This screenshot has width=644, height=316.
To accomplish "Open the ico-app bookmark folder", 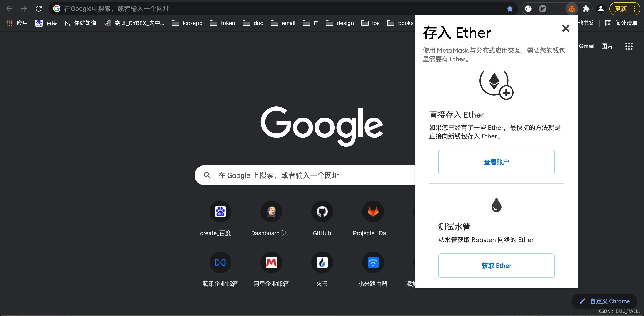I will point(187,23).
